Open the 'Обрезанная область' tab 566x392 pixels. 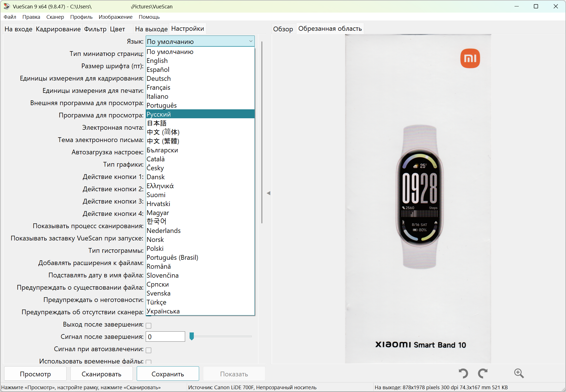pos(330,29)
